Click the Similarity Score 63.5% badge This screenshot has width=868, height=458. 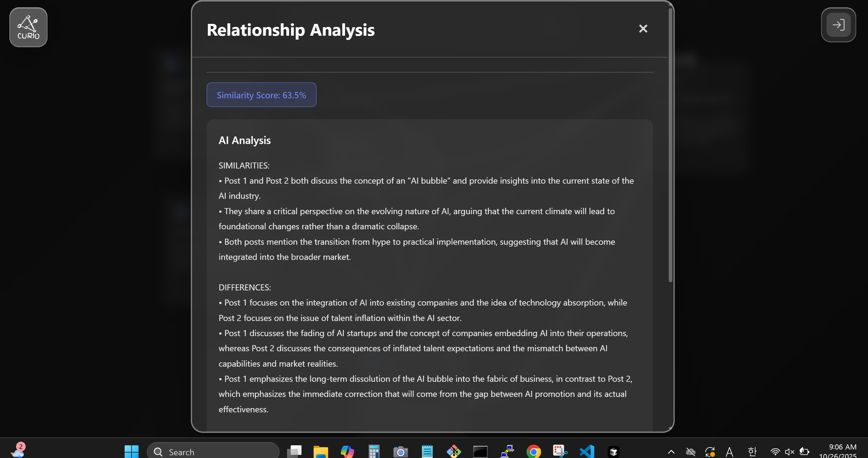[261, 95]
